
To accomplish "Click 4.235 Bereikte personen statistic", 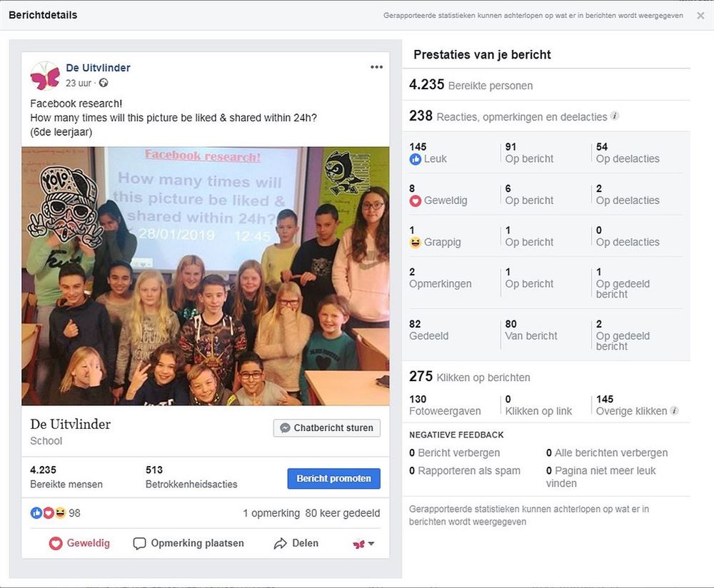I will [471, 85].
